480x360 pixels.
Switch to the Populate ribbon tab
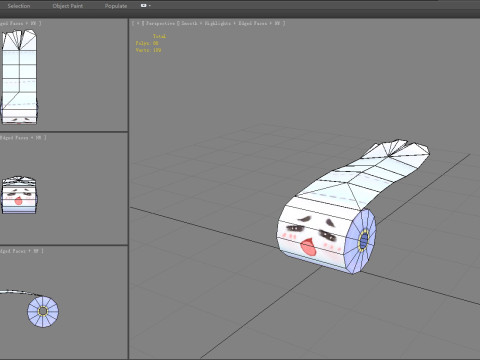[116, 6]
